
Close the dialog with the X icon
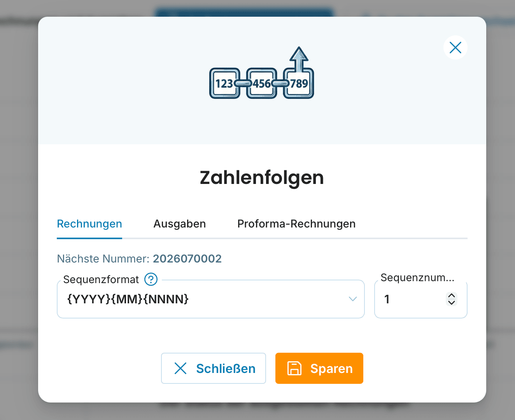pyautogui.click(x=455, y=47)
